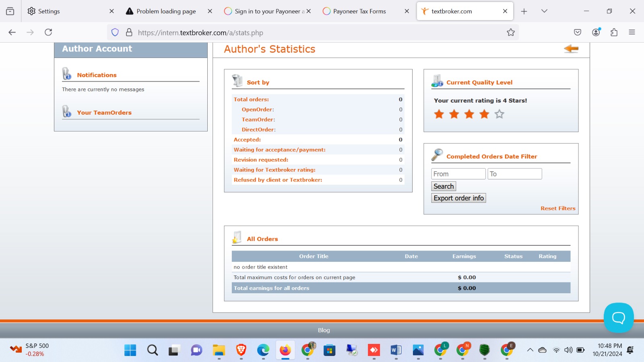The height and width of the screenshot is (362, 644).
Task: Open a new browser tab
Action: coord(524,11)
